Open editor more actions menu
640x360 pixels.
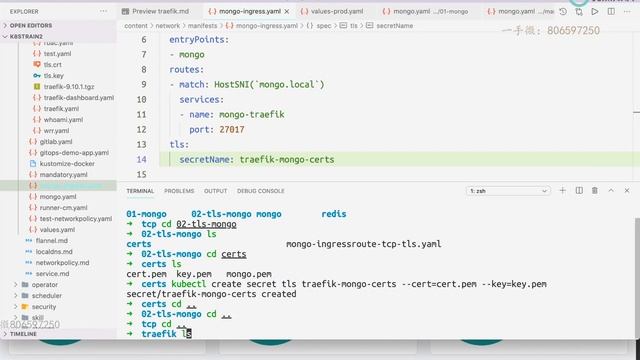tap(627, 12)
